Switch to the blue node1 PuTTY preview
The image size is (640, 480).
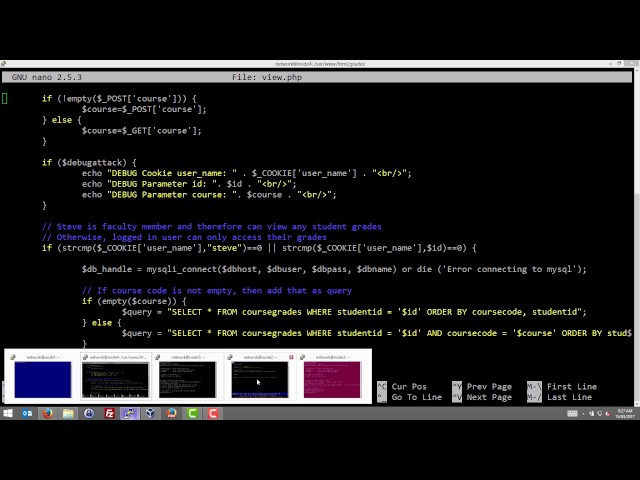(x=42, y=376)
